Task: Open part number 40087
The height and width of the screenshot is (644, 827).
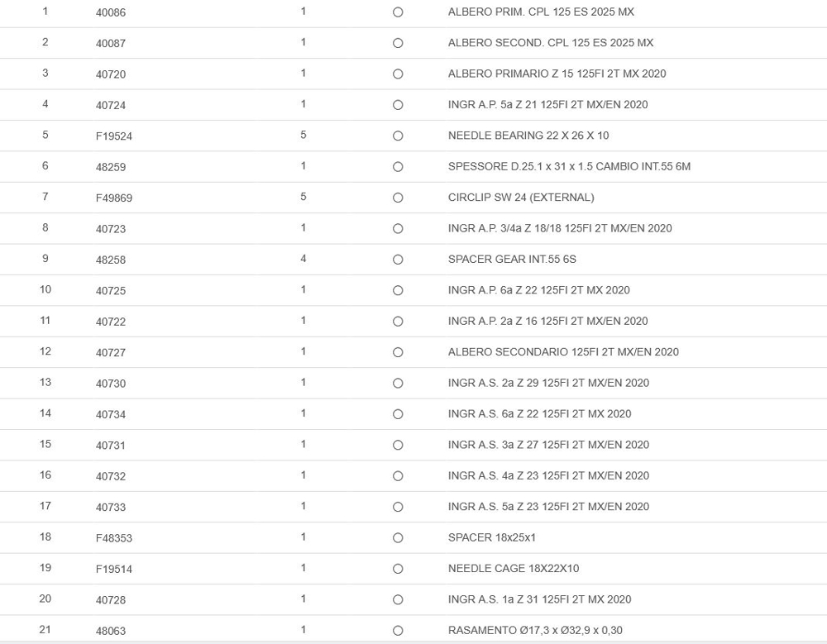Action: (x=111, y=43)
